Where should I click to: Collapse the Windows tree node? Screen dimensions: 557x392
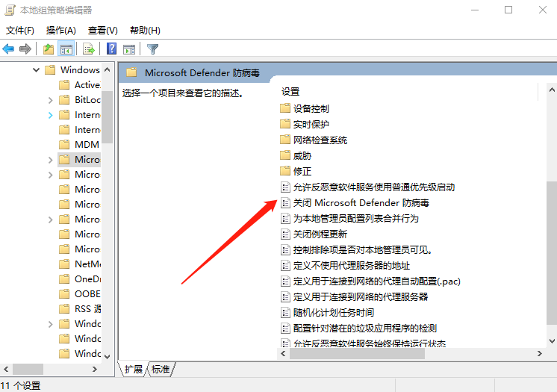point(36,70)
